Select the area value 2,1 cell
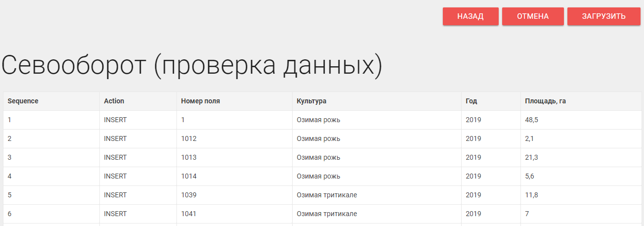 click(x=529, y=138)
